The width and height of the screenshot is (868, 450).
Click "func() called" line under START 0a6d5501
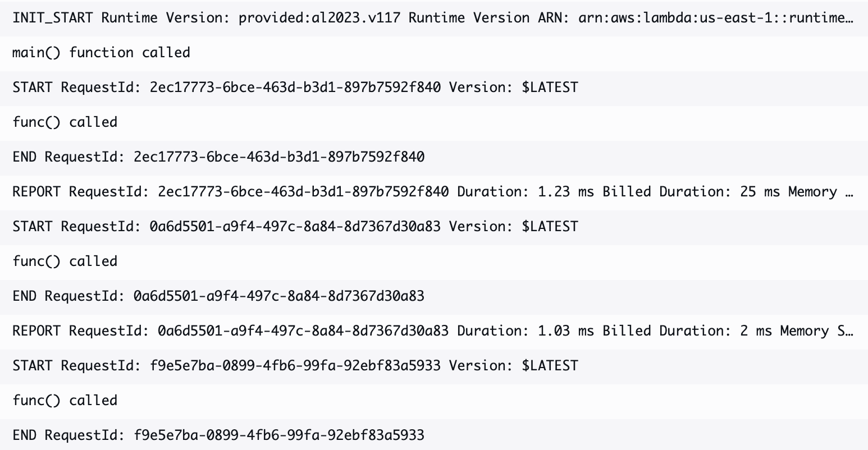65,261
